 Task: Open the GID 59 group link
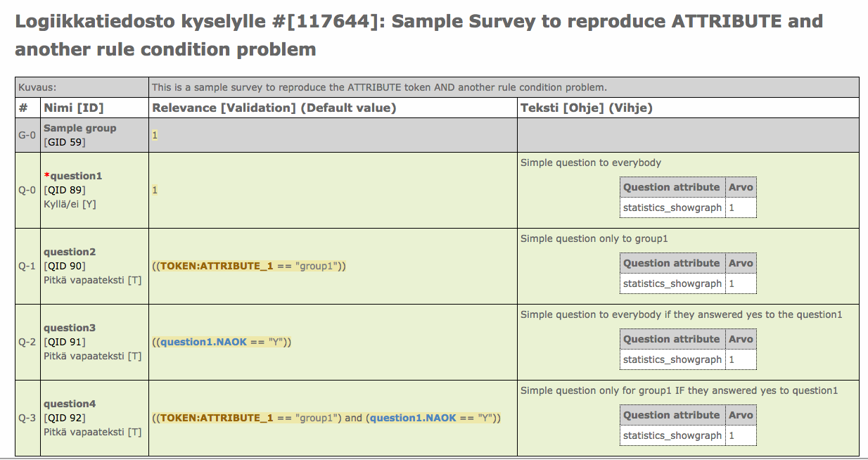[65, 142]
